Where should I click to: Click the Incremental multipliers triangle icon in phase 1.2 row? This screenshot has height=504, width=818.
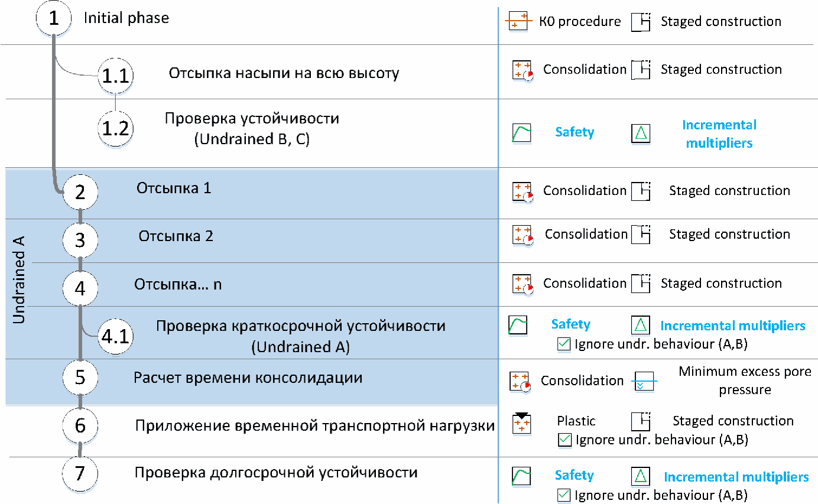641,132
